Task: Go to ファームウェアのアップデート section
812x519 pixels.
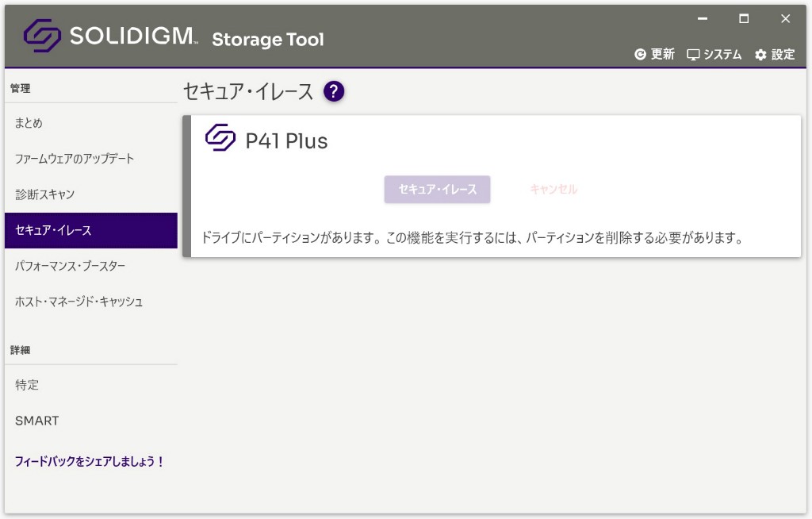Action: click(75, 159)
